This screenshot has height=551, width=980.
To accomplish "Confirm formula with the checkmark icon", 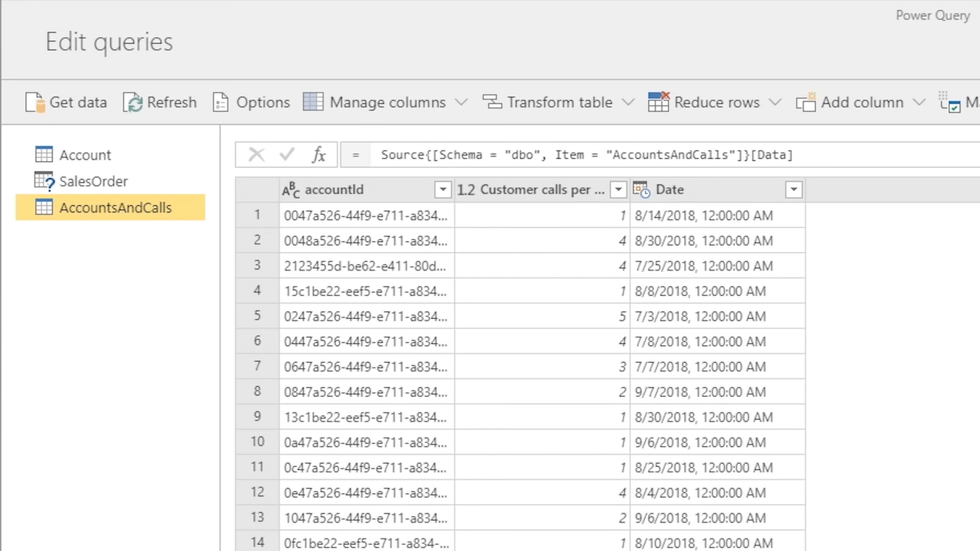I will point(287,155).
